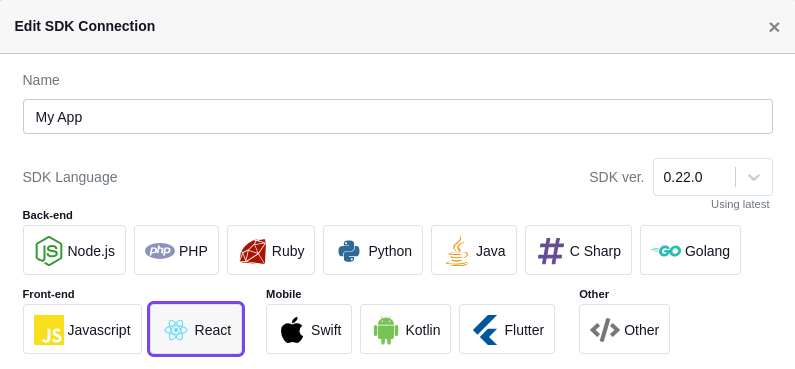Open the SDK version dropdown
Screen dimensions: 795x369
tap(712, 177)
